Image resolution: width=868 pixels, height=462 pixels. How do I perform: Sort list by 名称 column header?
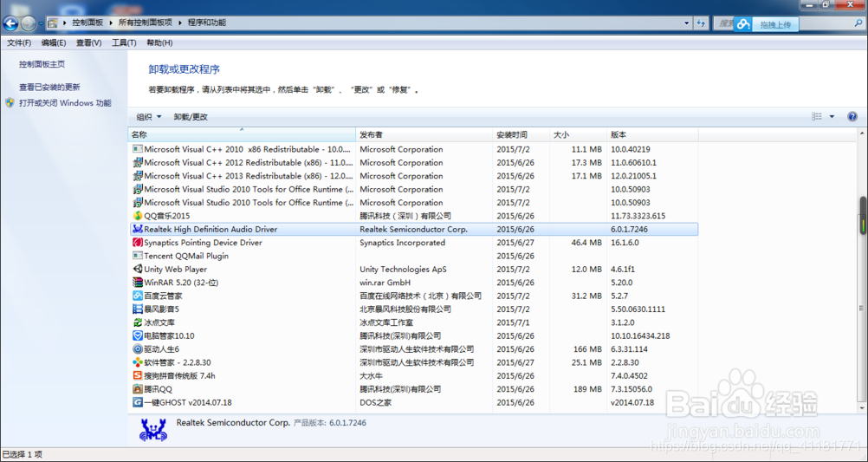tap(242, 134)
